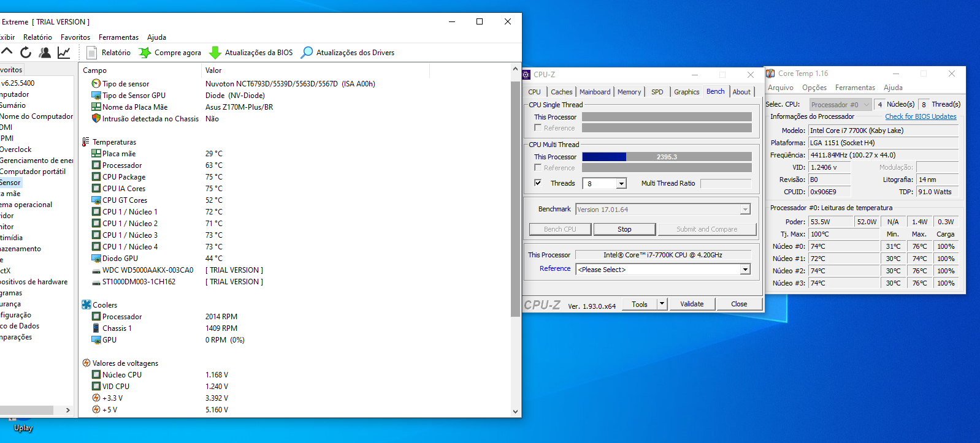Click the Valor column header
The height and width of the screenshot is (443, 980).
[213, 70]
